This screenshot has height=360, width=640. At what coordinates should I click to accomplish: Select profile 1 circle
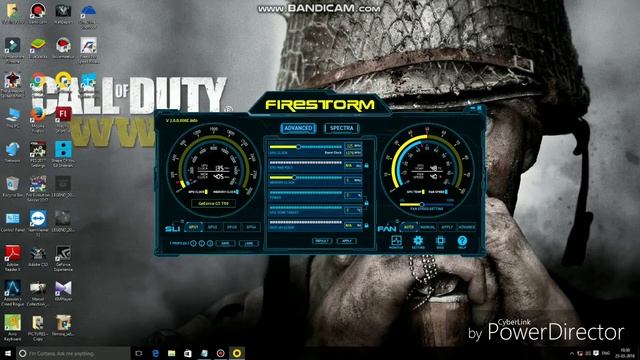pos(193,243)
